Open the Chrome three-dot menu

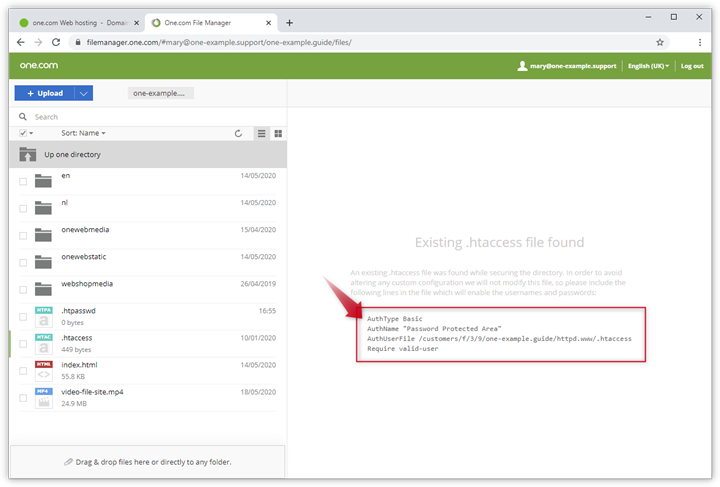pyautogui.click(x=700, y=42)
